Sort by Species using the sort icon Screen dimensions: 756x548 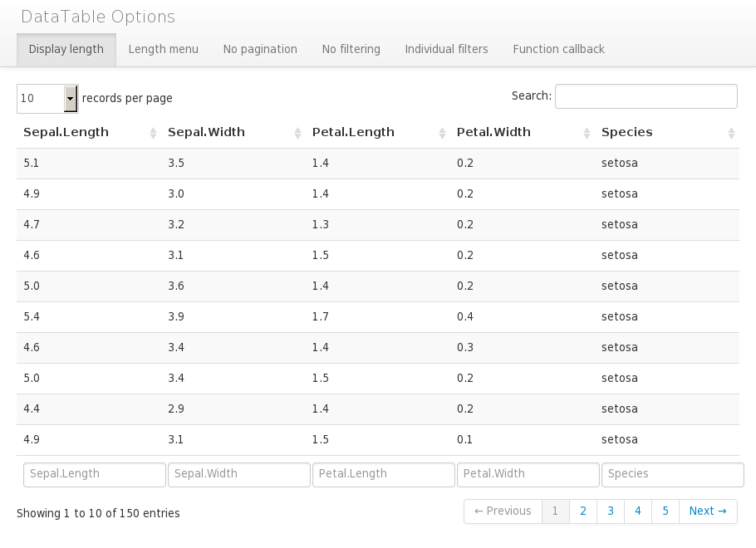[731, 133]
